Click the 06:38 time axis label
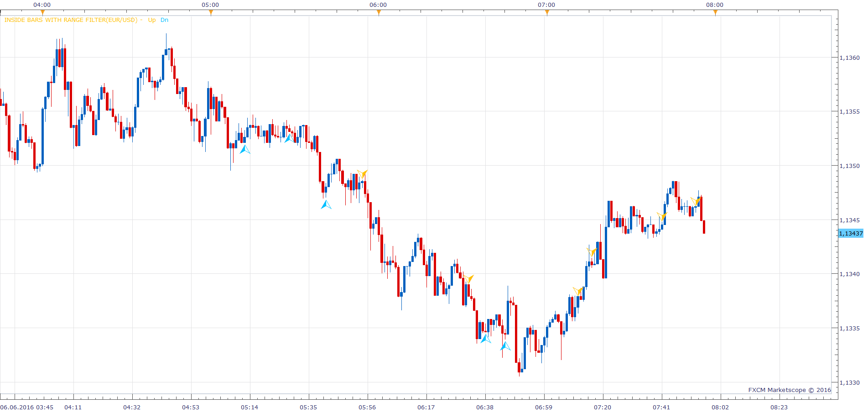Image resolution: width=868 pixels, height=413 pixels. (485, 407)
